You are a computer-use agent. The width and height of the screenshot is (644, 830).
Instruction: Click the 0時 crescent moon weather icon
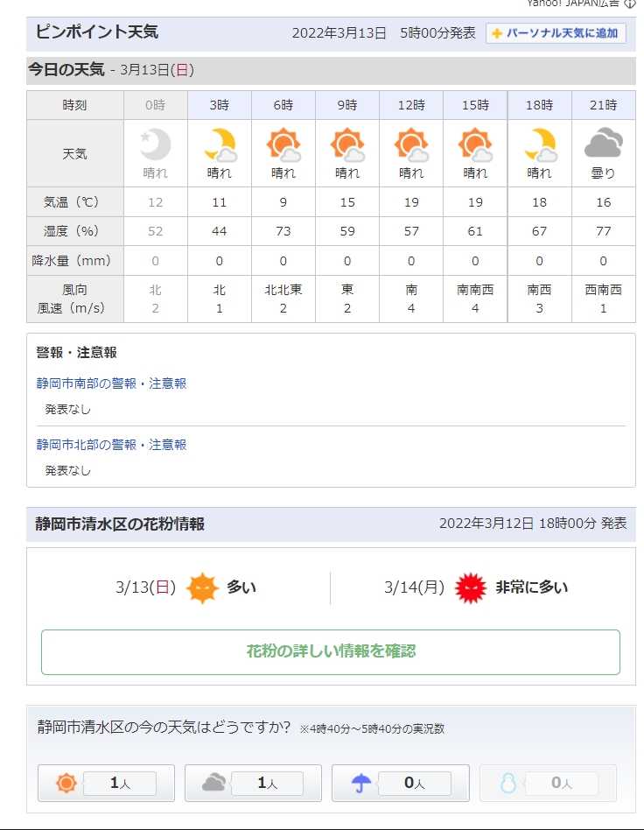(x=155, y=144)
